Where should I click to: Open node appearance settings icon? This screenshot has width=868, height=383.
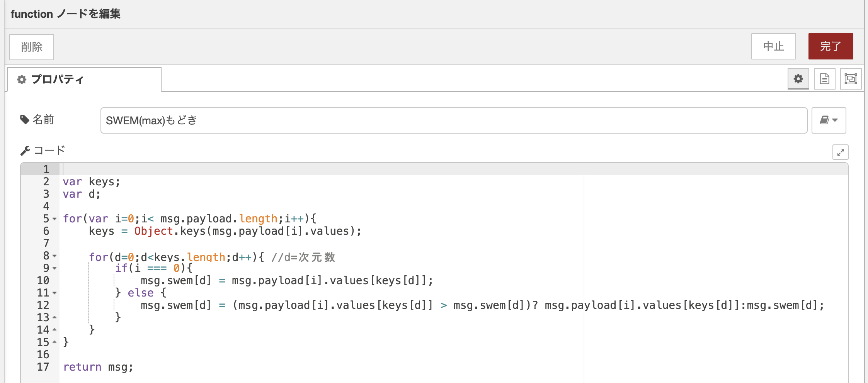tap(851, 79)
